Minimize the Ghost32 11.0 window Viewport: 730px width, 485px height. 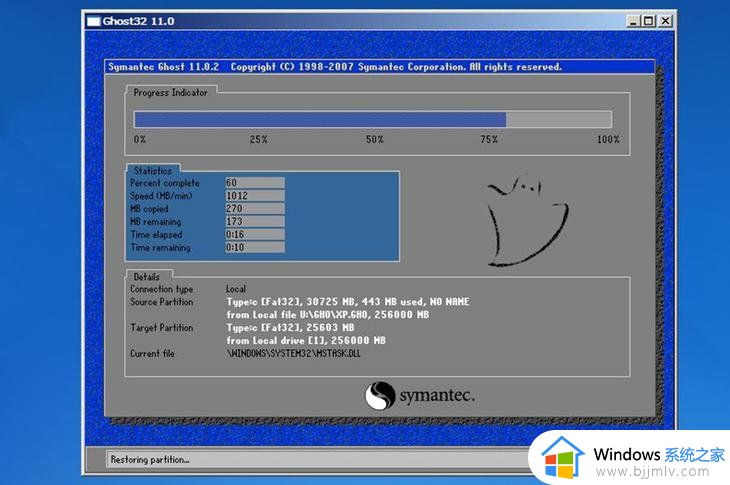(633, 21)
